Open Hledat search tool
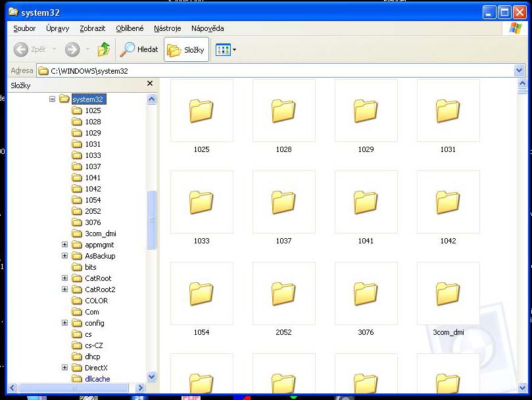 pyautogui.click(x=139, y=49)
